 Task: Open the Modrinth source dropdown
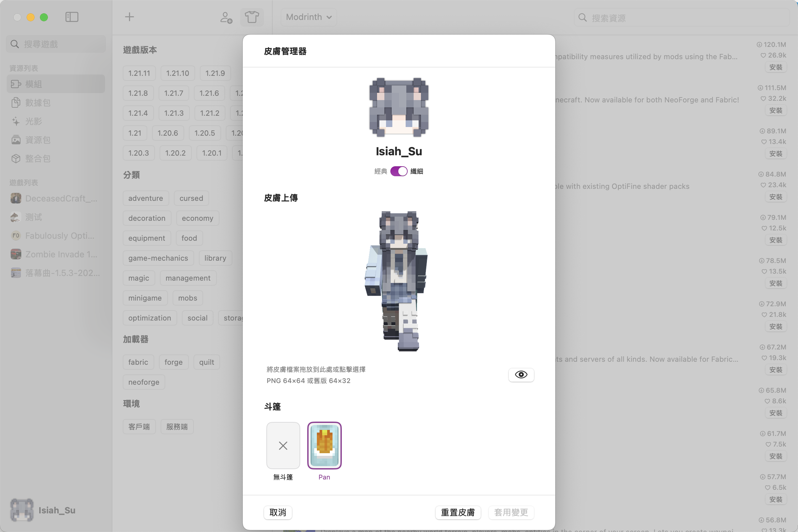[x=308, y=17]
